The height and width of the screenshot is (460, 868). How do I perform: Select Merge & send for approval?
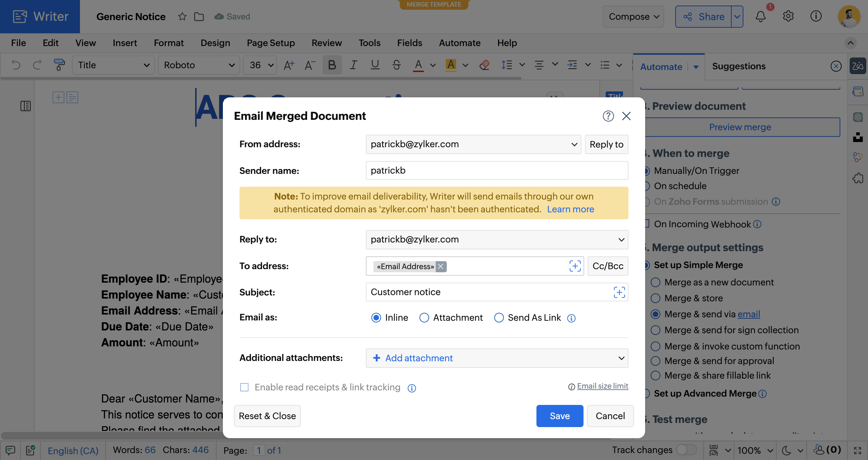[655, 361]
